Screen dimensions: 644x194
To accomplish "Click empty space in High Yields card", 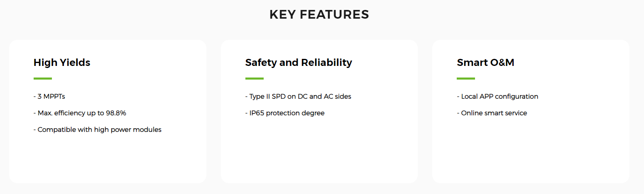I will [x=108, y=160].
